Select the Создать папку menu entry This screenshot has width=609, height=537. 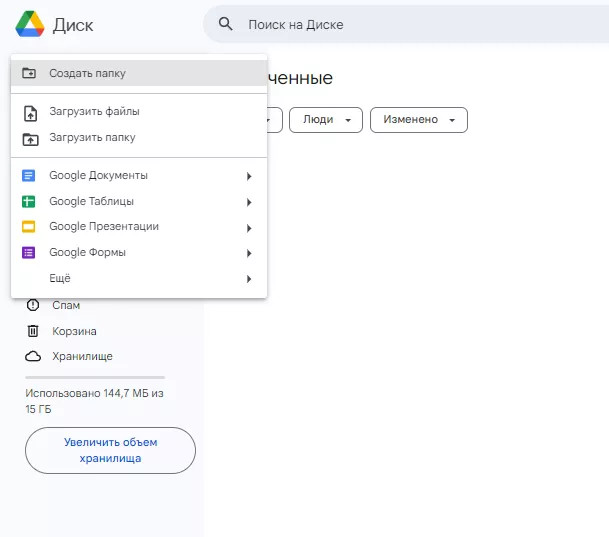coord(88,73)
